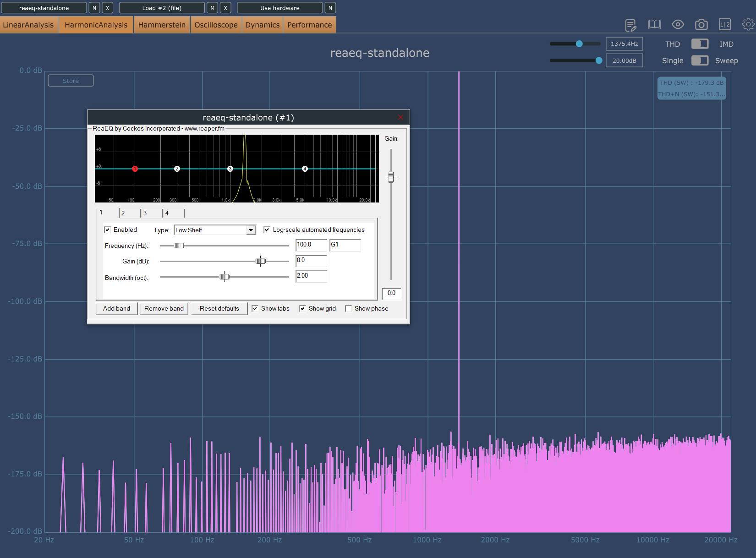756x558 pixels.
Task: Click Add band button
Action: pyautogui.click(x=116, y=309)
